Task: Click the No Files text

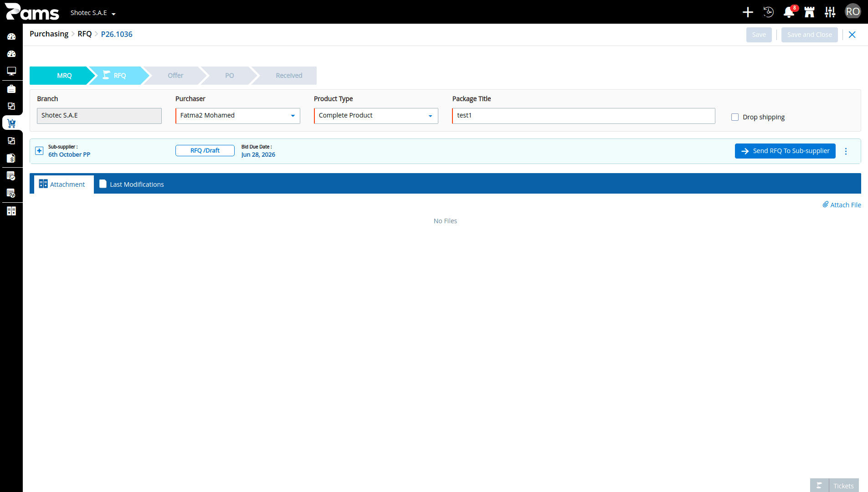Action: 445,221
